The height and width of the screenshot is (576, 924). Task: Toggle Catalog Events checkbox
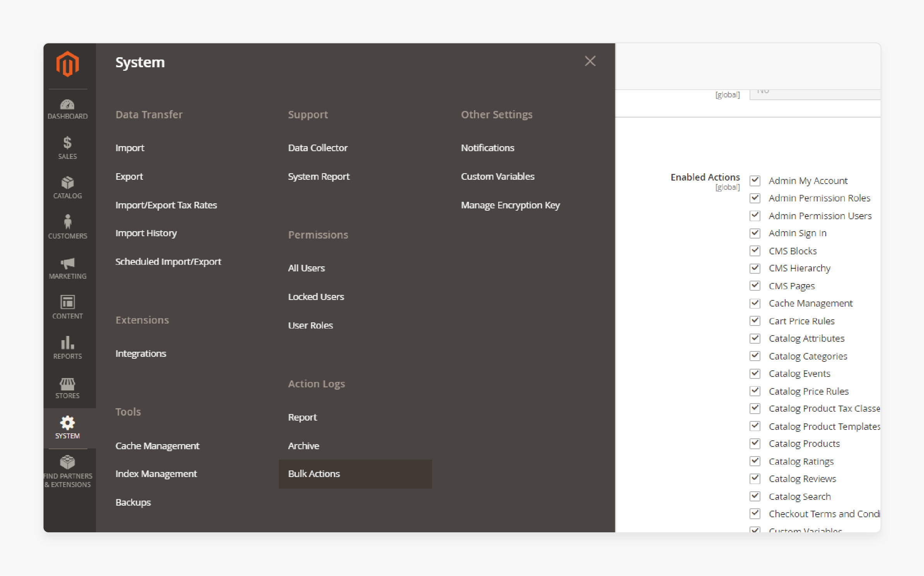pos(755,374)
